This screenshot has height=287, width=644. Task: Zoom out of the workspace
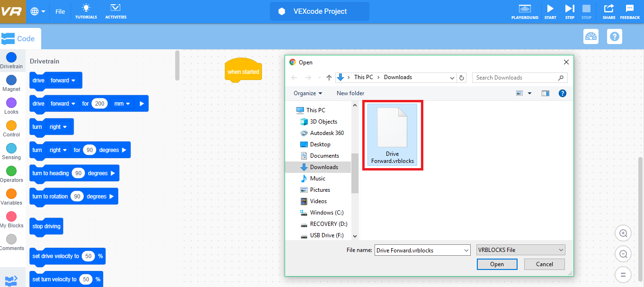point(623,254)
